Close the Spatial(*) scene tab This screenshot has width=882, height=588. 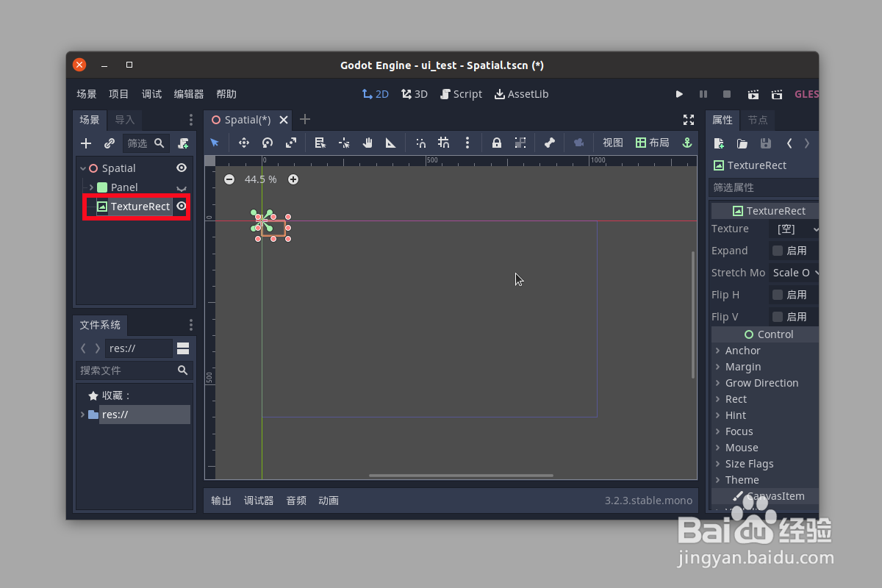click(x=284, y=120)
